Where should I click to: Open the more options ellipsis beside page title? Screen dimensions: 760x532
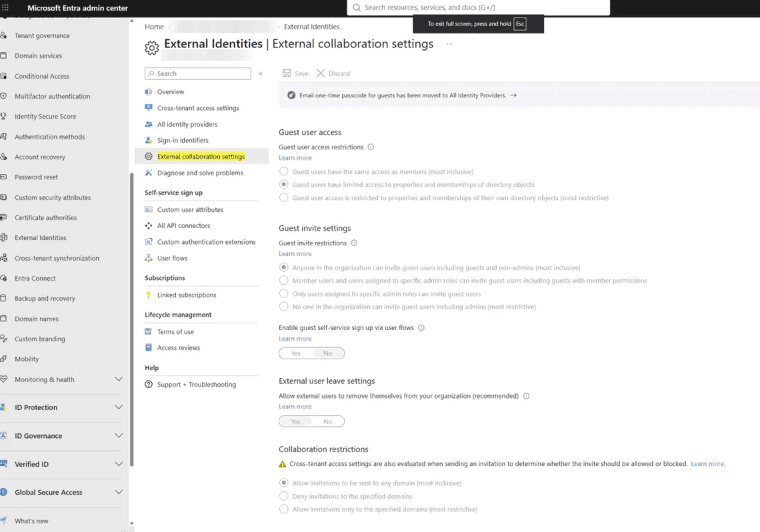tap(450, 43)
